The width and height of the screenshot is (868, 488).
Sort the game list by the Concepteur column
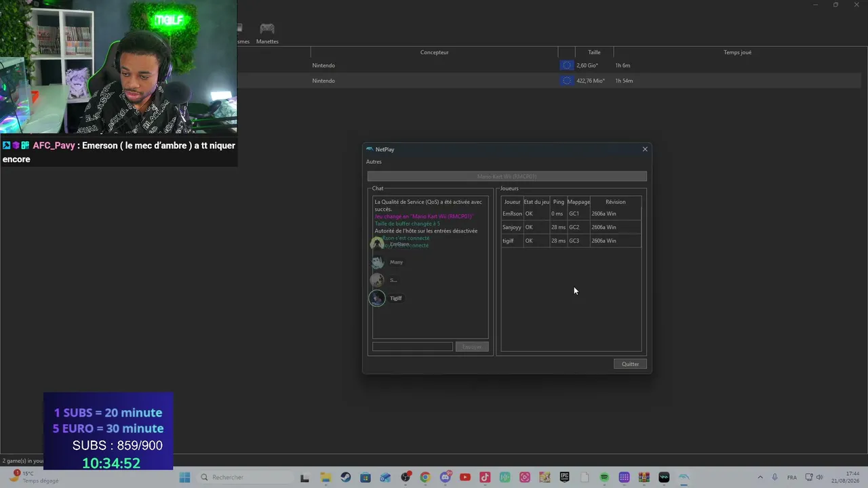[x=434, y=52]
